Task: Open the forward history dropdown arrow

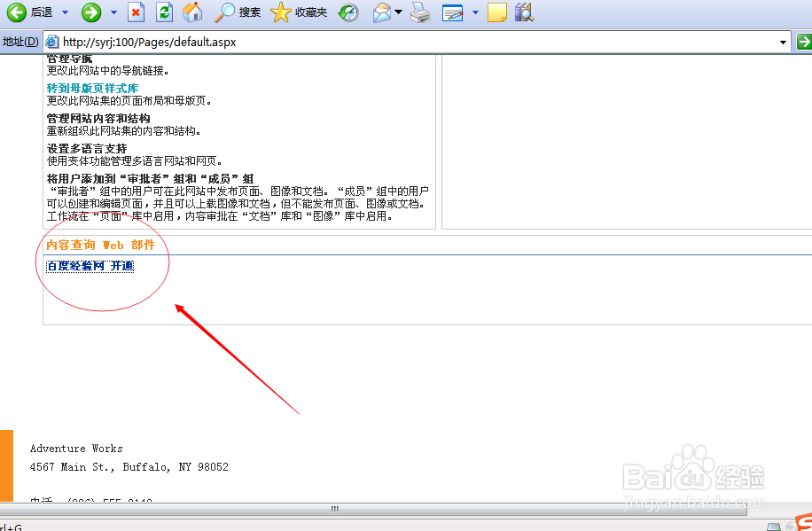Action: (114, 12)
